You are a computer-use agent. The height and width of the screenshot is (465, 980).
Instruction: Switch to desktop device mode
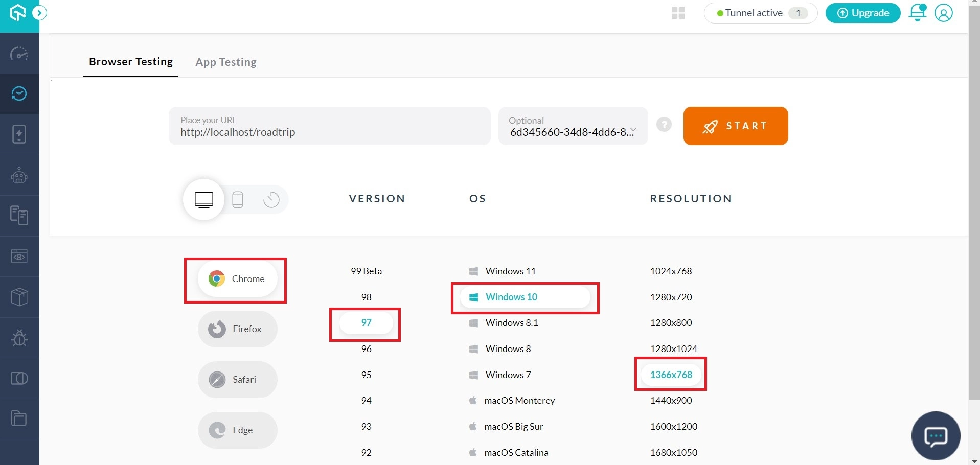coord(204,199)
